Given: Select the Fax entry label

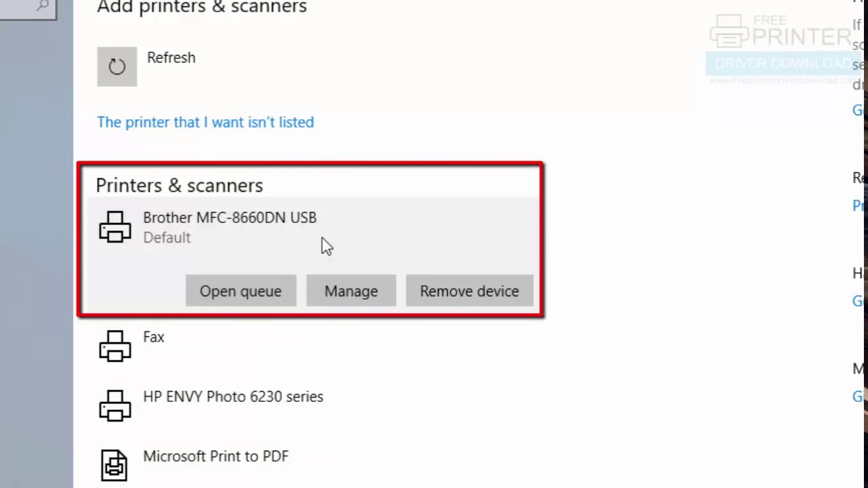Looking at the screenshot, I should (x=153, y=337).
